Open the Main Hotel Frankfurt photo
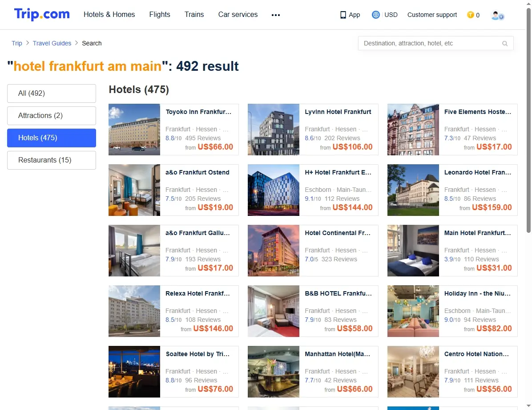Viewport: 532px width, 410px height. [413, 251]
